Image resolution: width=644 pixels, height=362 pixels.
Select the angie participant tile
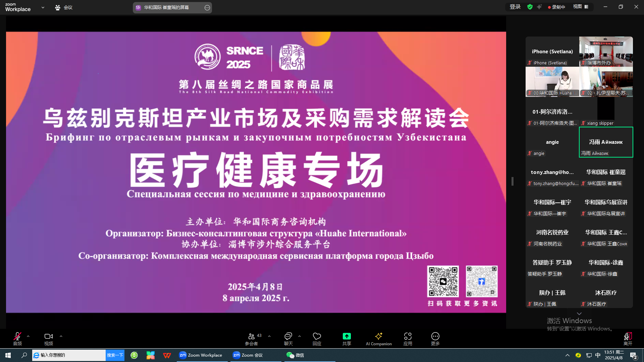pyautogui.click(x=552, y=142)
